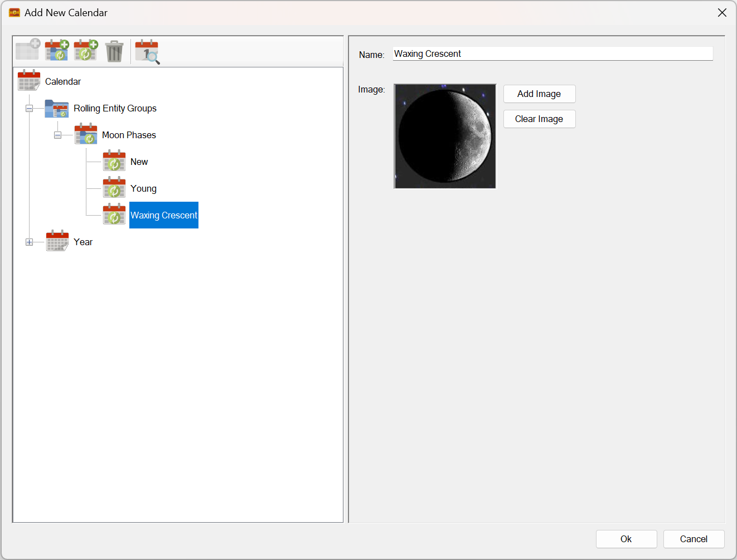Collapse the Moon Phases tree node
Viewport: 737px width, 560px height.
click(57, 135)
